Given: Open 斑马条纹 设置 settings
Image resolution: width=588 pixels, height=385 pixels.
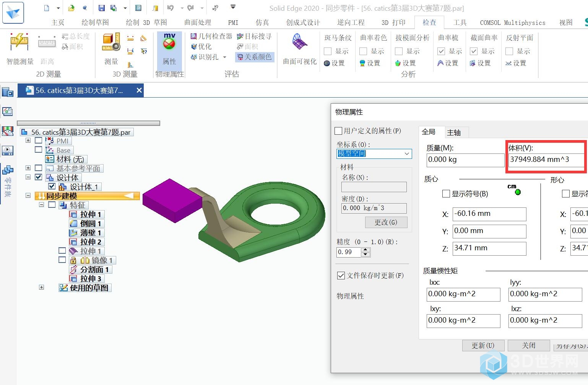Looking at the screenshot, I should (335, 63).
